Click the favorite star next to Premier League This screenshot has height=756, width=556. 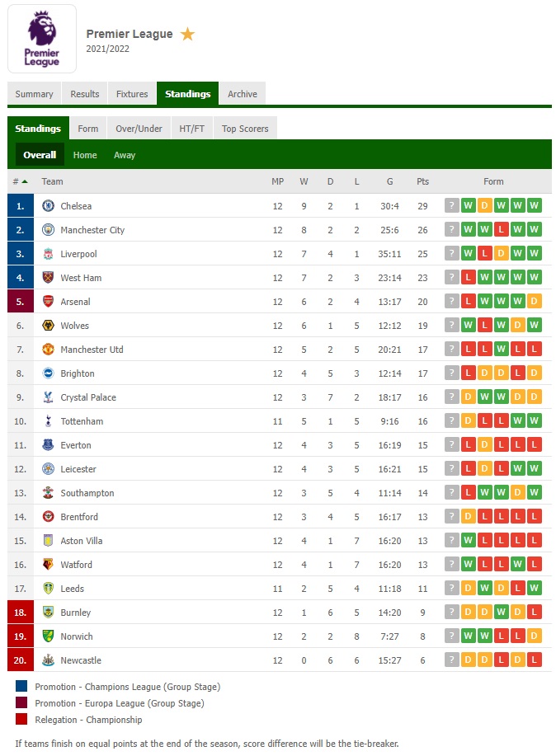pyautogui.click(x=187, y=34)
